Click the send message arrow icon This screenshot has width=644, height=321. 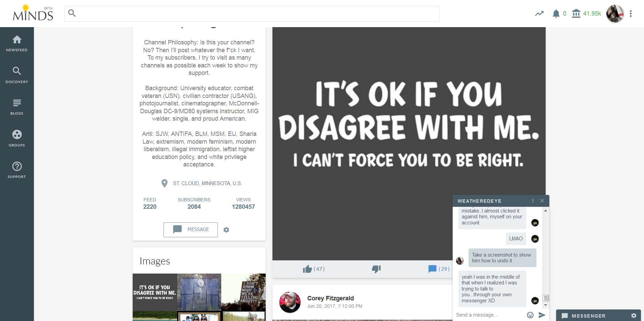pos(542,315)
